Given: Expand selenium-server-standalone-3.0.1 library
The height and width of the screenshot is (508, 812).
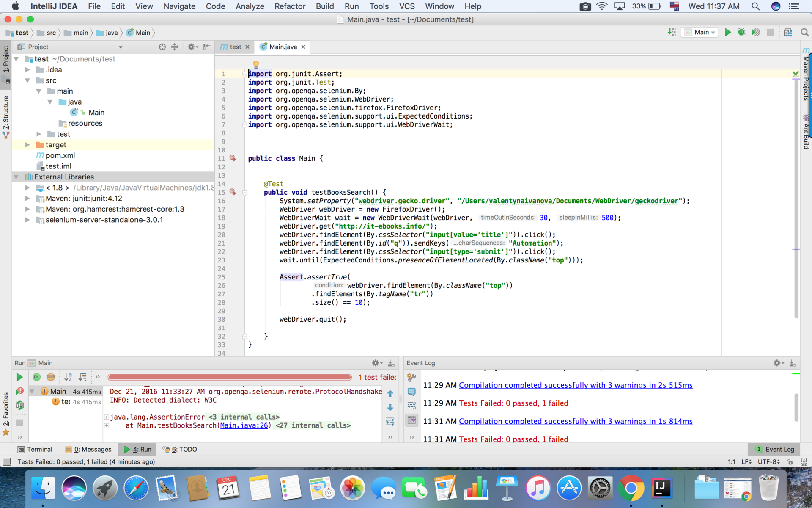Looking at the screenshot, I should (27, 220).
